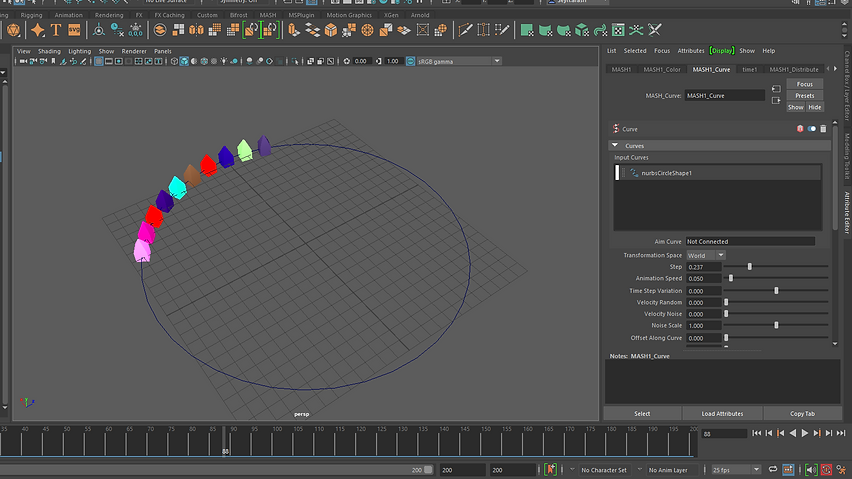Open the SVG import shelf tool
Image resolution: width=852 pixels, height=479 pixels.
(x=74, y=30)
